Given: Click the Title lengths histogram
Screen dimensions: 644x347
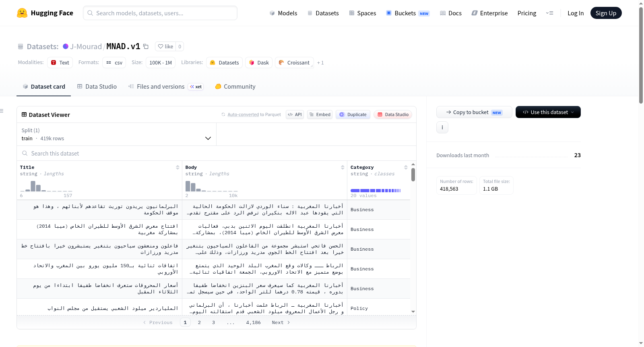Looking at the screenshot, I should (x=46, y=186).
